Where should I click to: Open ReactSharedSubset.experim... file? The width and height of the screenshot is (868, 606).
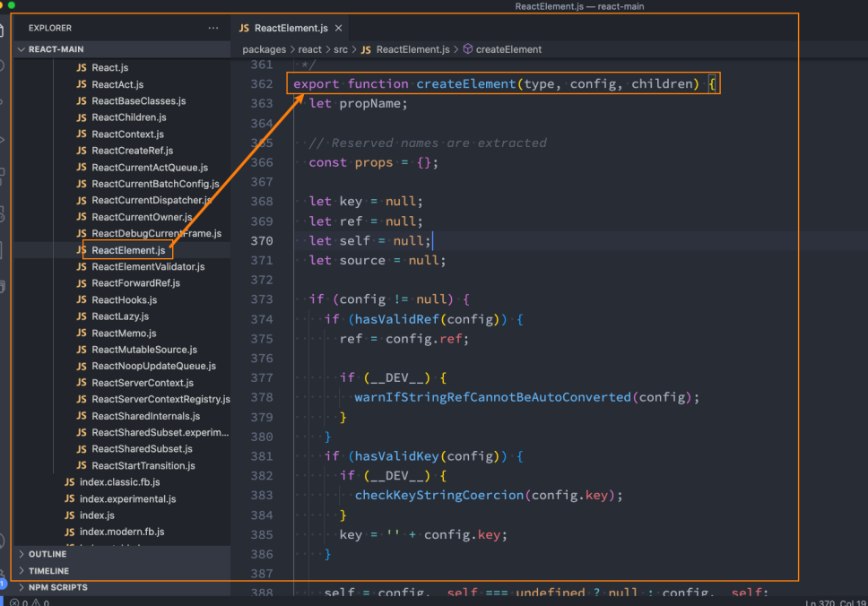coord(160,432)
